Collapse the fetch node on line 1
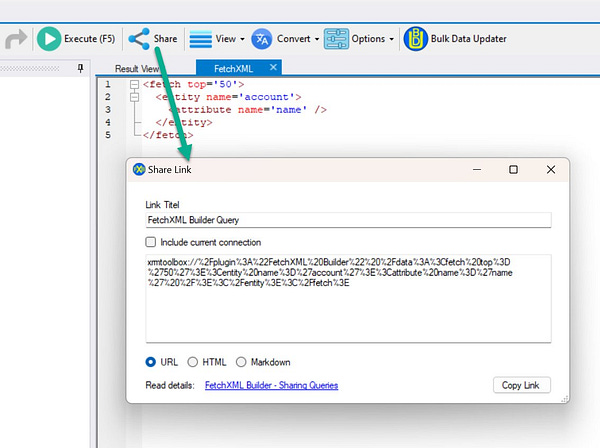The width and height of the screenshot is (600, 448). tap(134, 84)
